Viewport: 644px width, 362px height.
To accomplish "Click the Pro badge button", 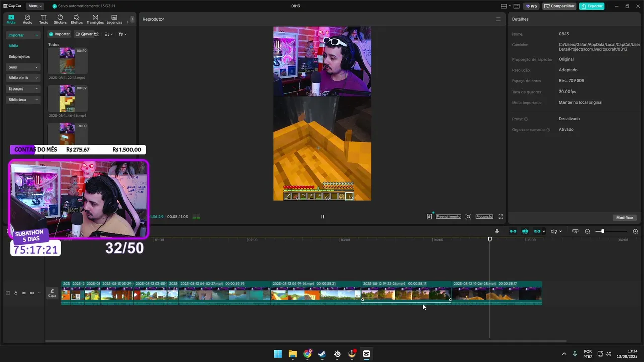I will (531, 6).
